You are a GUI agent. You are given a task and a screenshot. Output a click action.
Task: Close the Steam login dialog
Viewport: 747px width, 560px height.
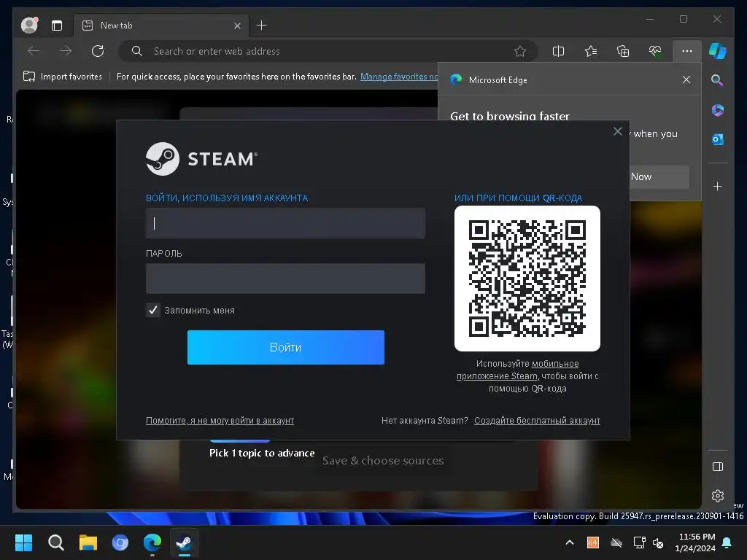(617, 131)
